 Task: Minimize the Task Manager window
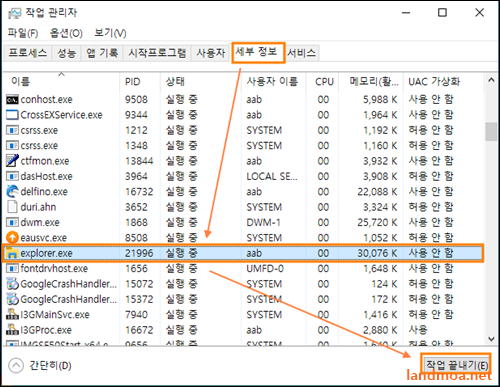click(x=406, y=13)
